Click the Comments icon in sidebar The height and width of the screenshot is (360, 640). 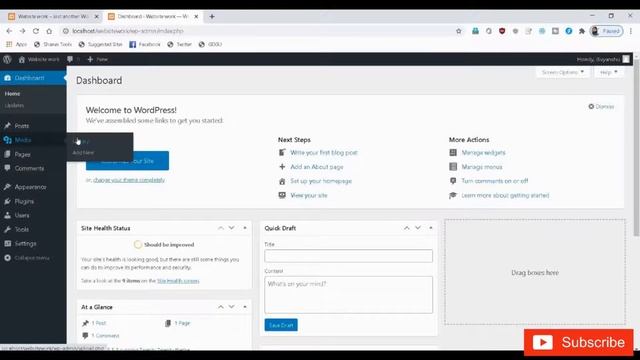coord(7,168)
